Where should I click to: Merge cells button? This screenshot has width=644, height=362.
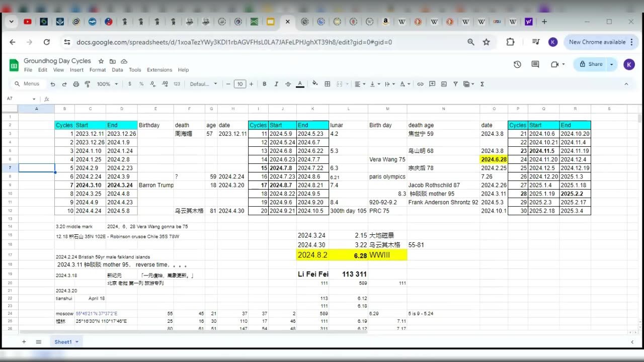click(x=340, y=84)
